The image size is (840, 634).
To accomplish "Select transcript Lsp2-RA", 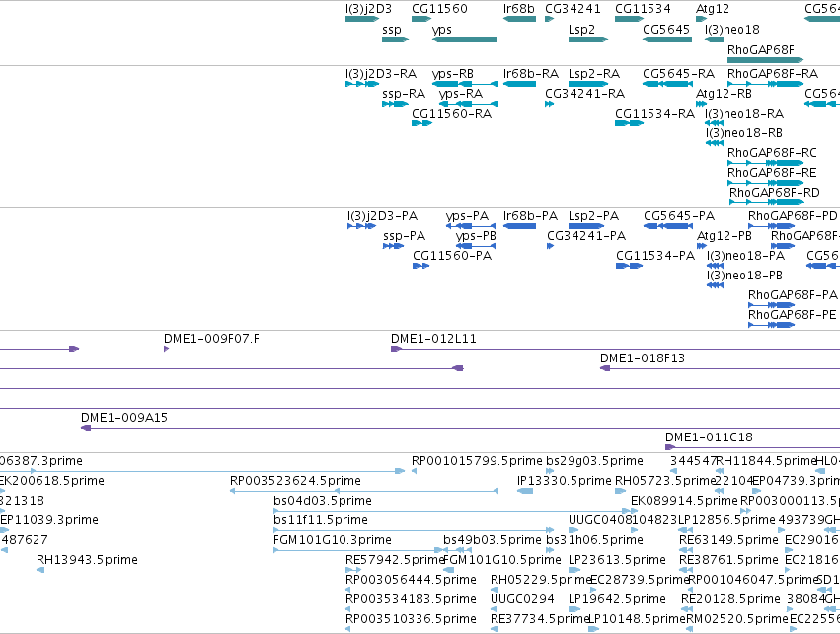I will pyautogui.click(x=587, y=84).
